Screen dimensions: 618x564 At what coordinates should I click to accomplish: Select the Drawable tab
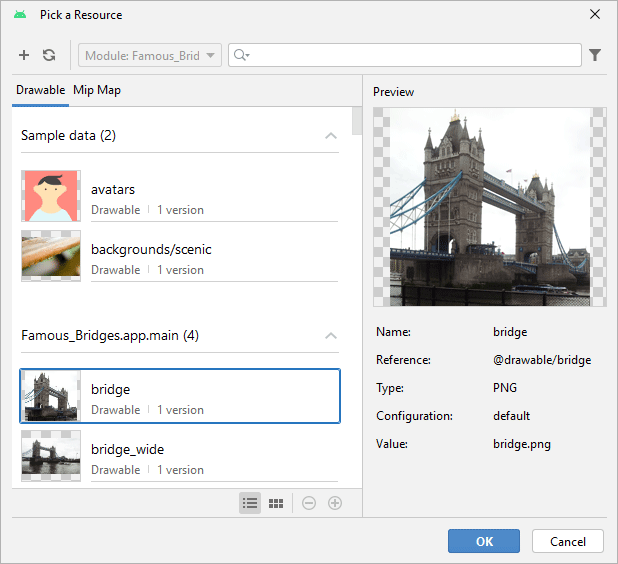click(x=41, y=90)
